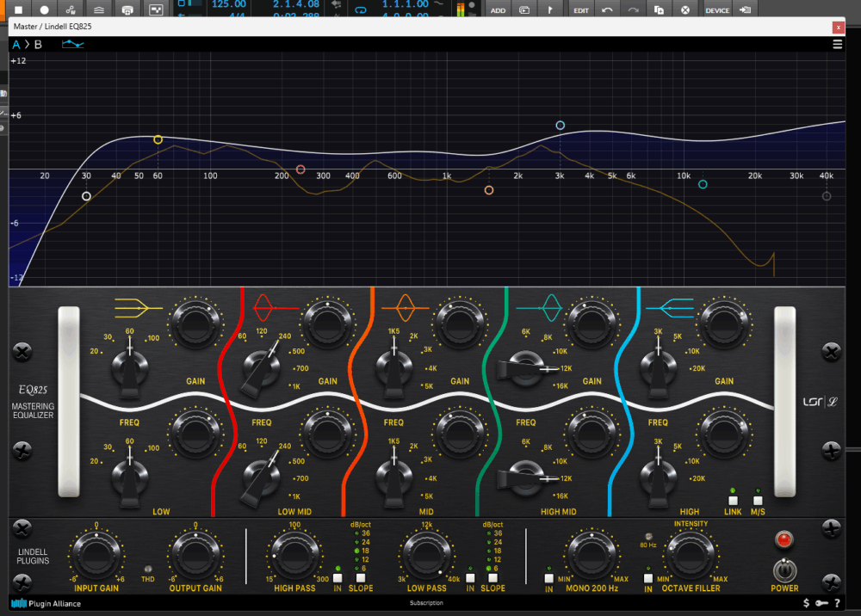
Task: Click the HIGH PASS SLOPE button
Action: 360,578
